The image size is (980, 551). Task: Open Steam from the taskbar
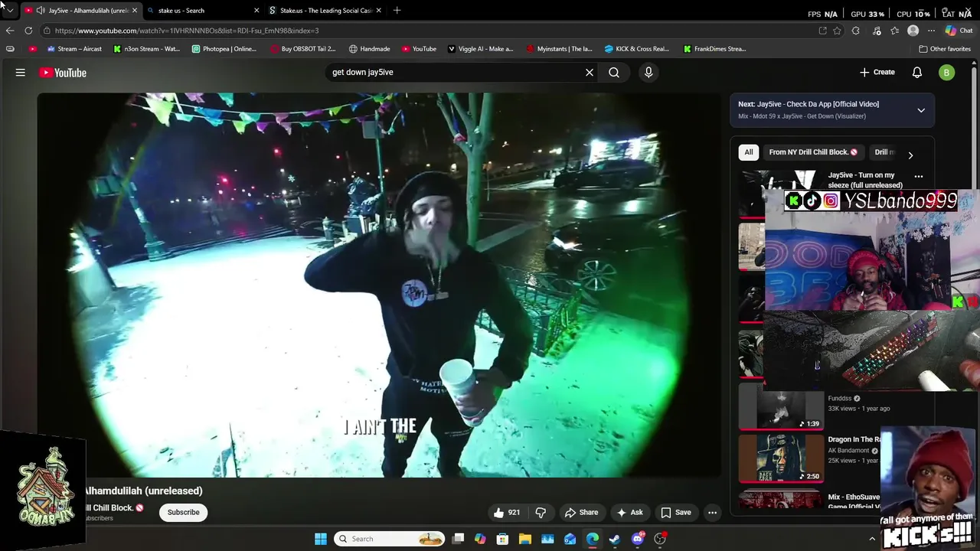point(615,539)
